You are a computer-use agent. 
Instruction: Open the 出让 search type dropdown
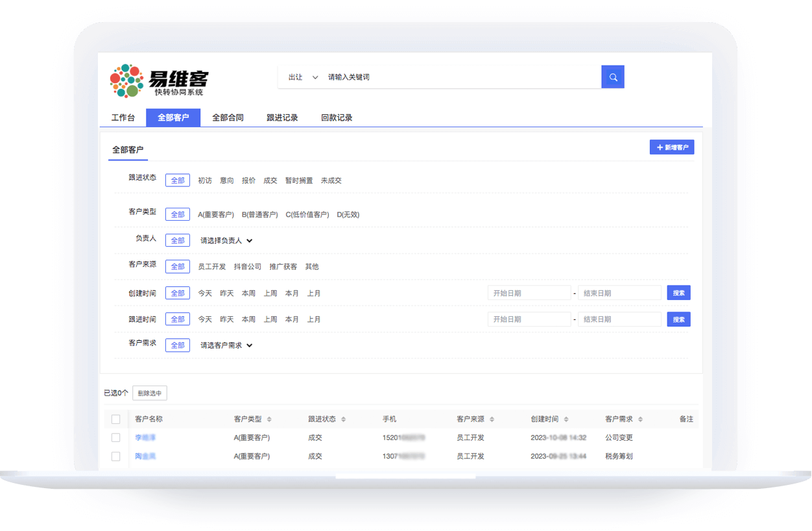coord(303,77)
